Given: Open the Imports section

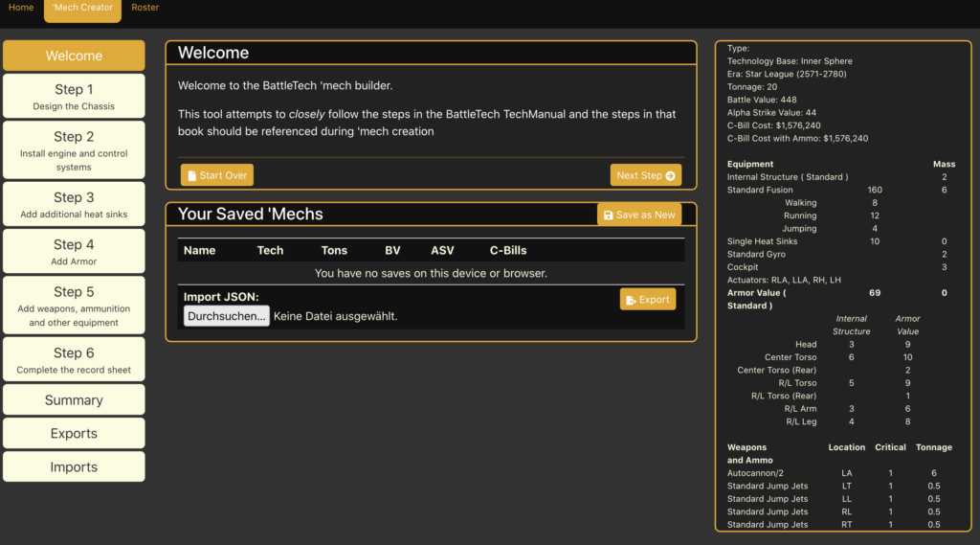Looking at the screenshot, I should tap(74, 467).
